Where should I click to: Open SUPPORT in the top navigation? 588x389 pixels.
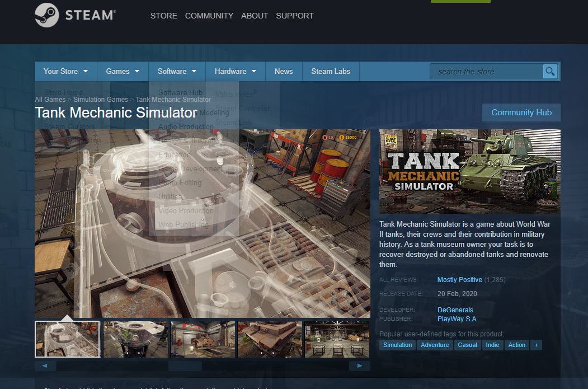click(294, 16)
